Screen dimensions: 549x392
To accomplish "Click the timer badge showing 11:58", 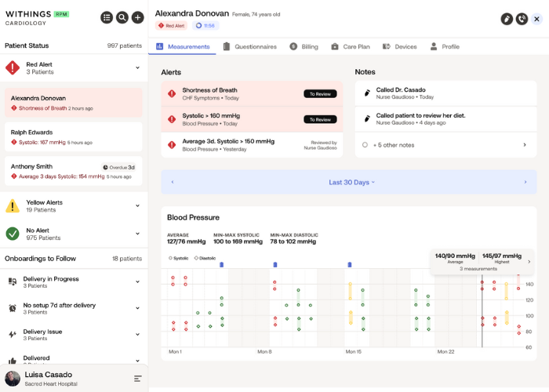I will point(207,26).
